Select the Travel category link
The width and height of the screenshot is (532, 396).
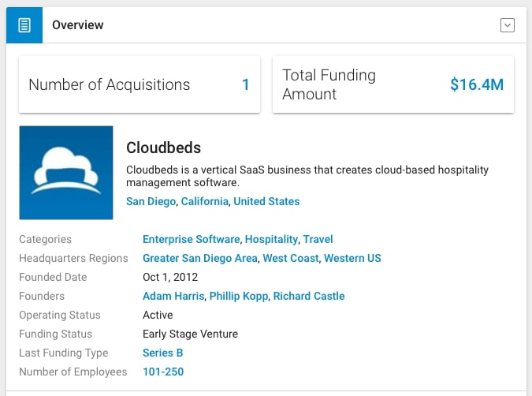pyautogui.click(x=318, y=239)
